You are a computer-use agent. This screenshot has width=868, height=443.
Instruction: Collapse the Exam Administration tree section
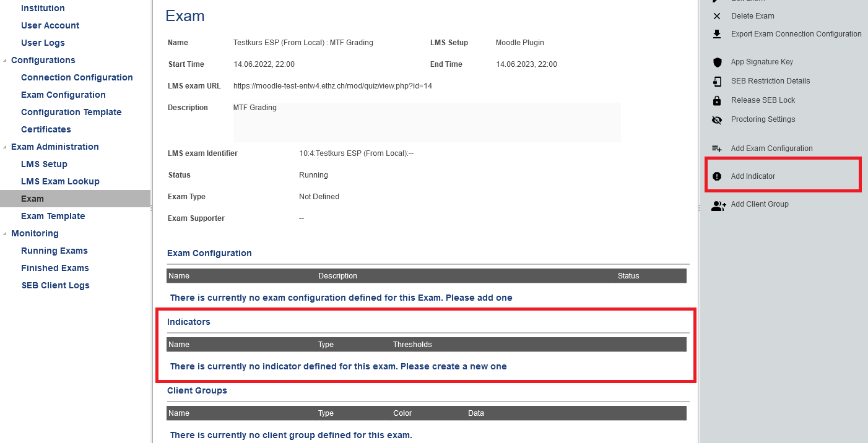pyautogui.click(x=6, y=147)
